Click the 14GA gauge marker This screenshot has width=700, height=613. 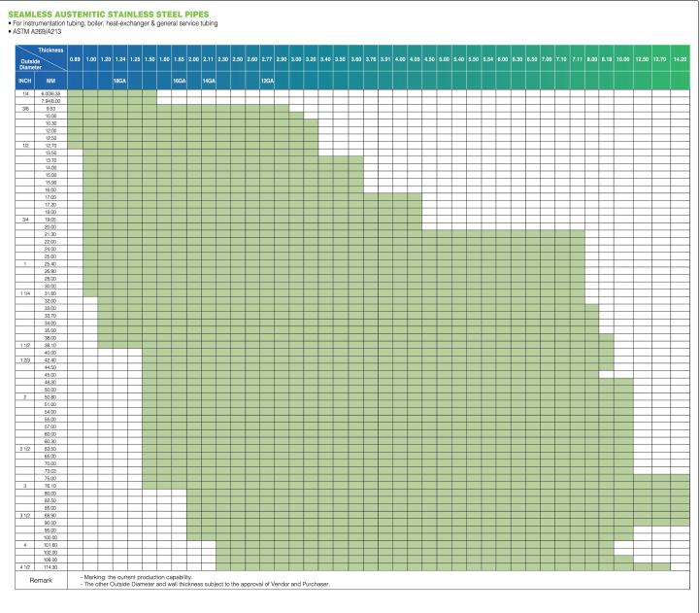pyautogui.click(x=209, y=81)
